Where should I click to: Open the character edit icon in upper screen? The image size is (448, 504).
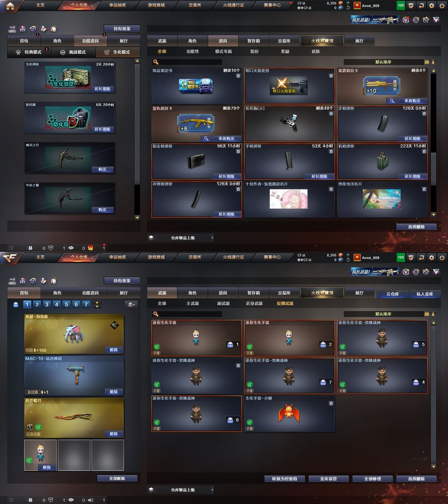coord(43,29)
